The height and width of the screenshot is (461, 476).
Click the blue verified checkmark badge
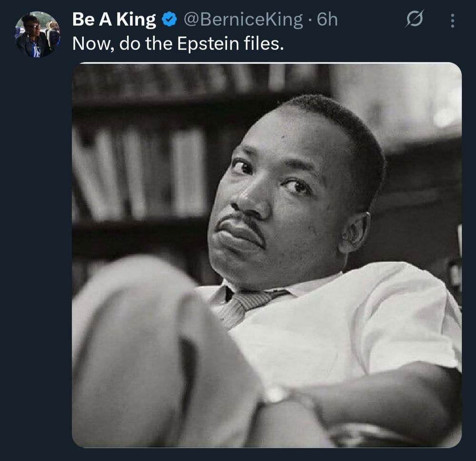pos(169,20)
